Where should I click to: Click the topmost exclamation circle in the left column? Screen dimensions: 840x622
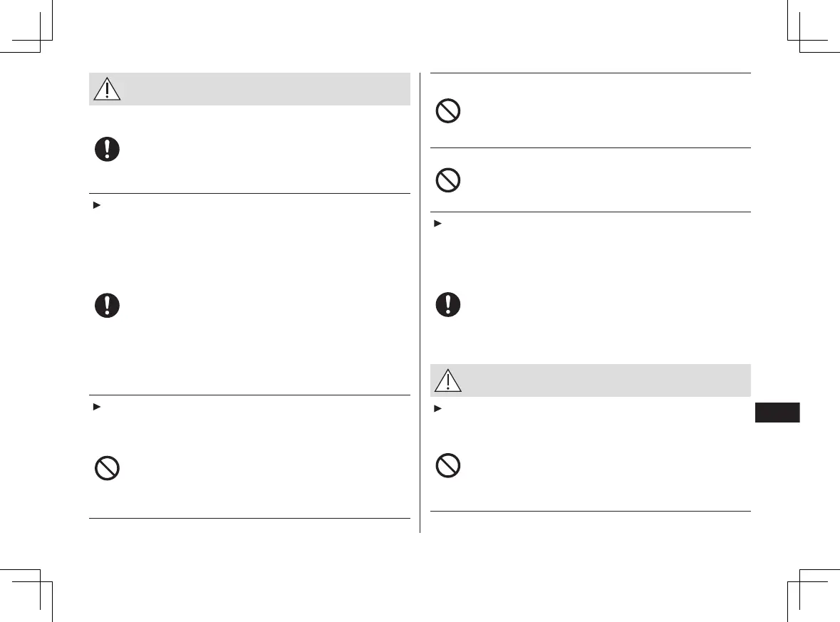coord(107,150)
